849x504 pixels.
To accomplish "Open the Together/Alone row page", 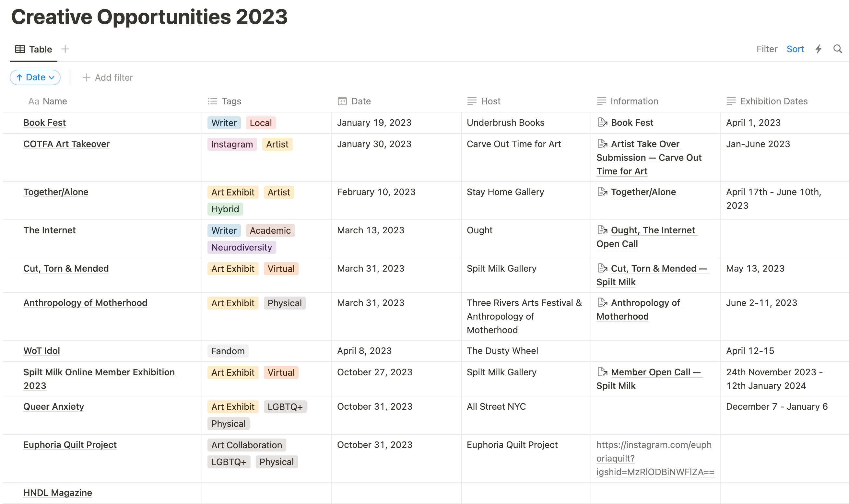I will (56, 192).
